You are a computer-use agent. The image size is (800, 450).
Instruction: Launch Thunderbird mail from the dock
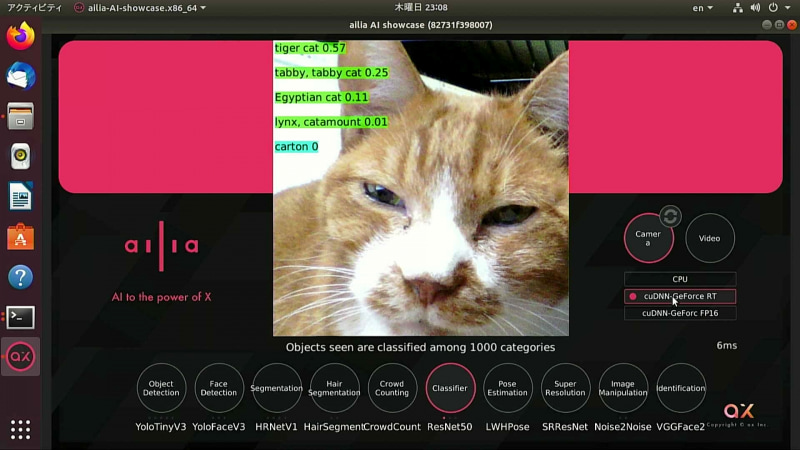20,76
